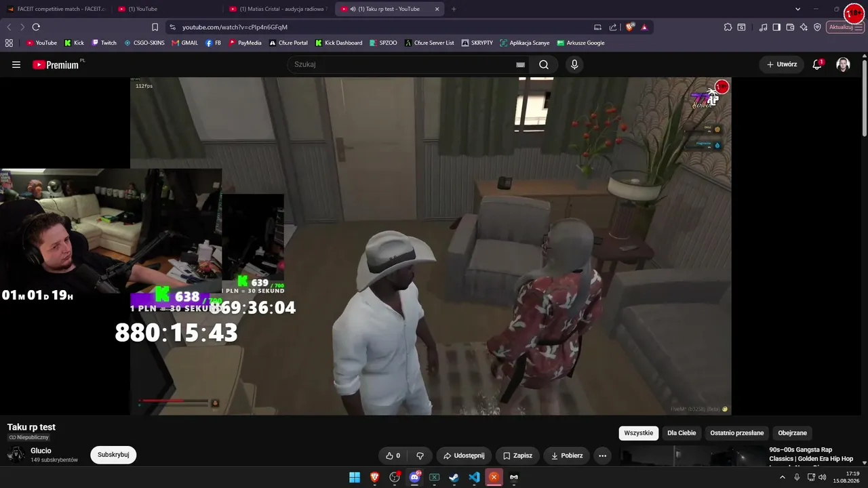Click the YouTube search magnifier button
This screenshot has width=868, height=488.
tap(544, 64)
